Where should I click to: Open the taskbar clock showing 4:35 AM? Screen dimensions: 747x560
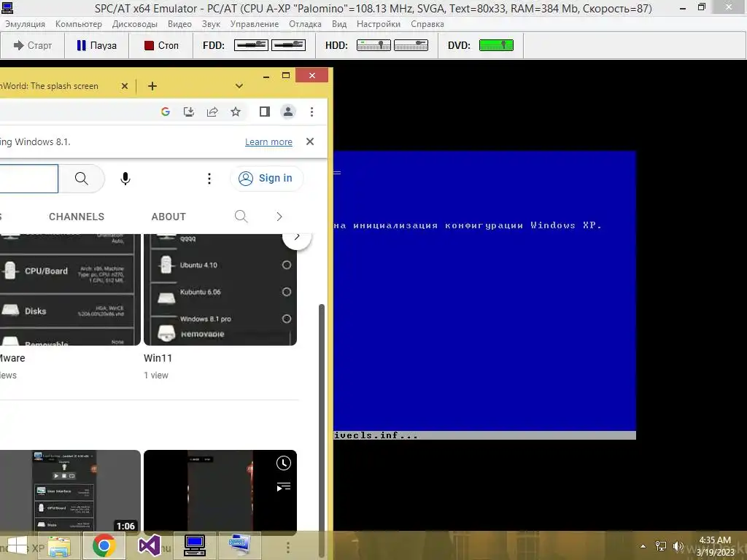[x=715, y=546]
